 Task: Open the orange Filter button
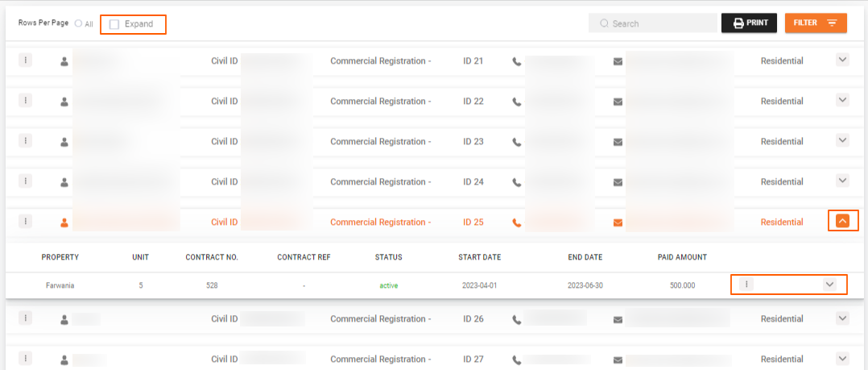click(815, 23)
